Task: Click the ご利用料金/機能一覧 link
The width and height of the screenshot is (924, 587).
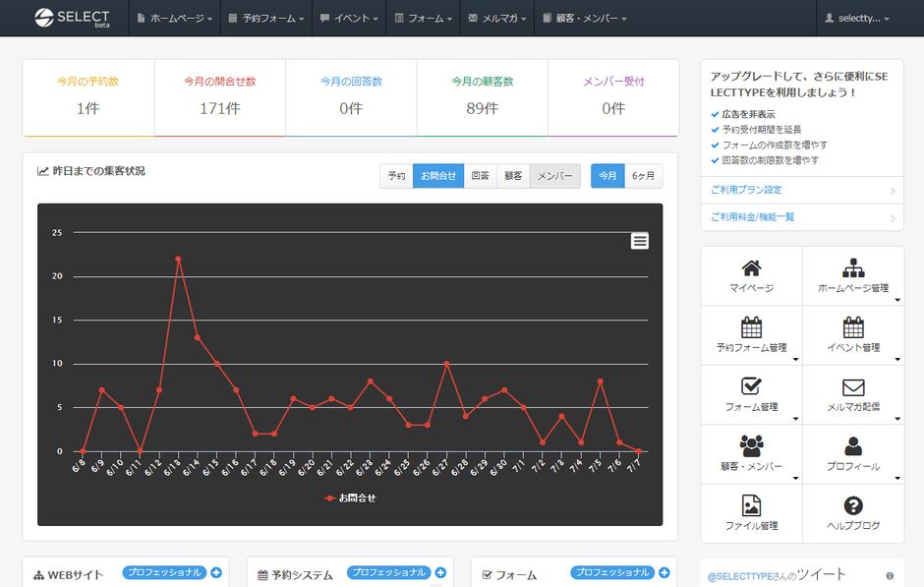Action: point(752,216)
